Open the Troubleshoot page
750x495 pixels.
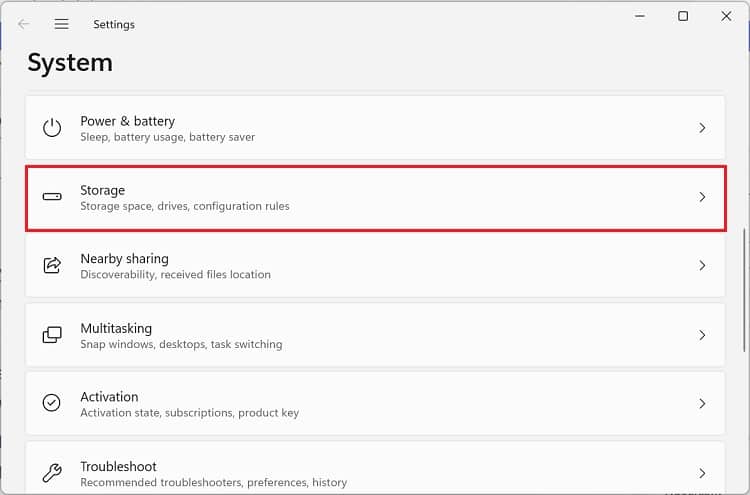click(375, 468)
